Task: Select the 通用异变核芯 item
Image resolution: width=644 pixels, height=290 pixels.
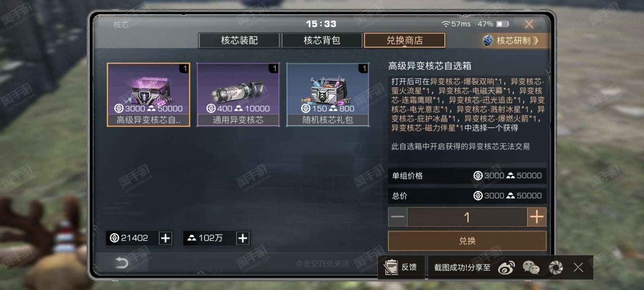Action: pos(238,95)
